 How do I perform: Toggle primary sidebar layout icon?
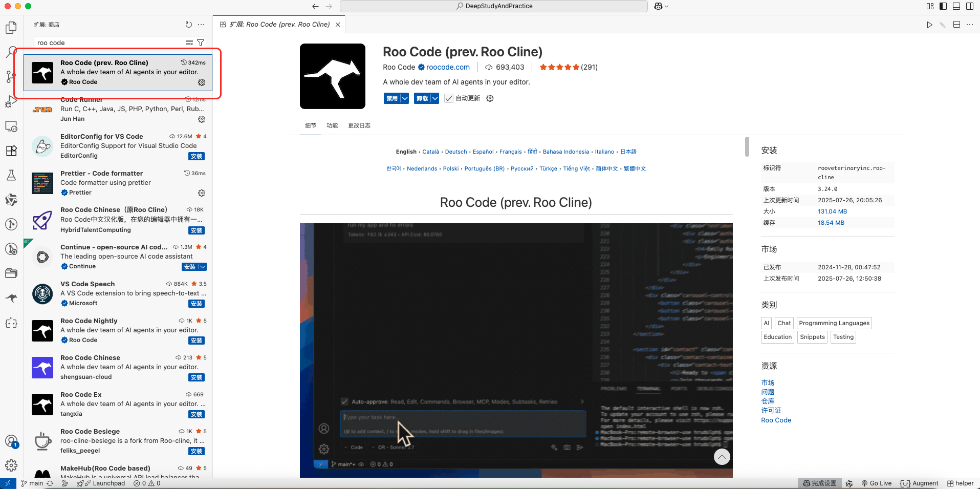click(x=943, y=6)
